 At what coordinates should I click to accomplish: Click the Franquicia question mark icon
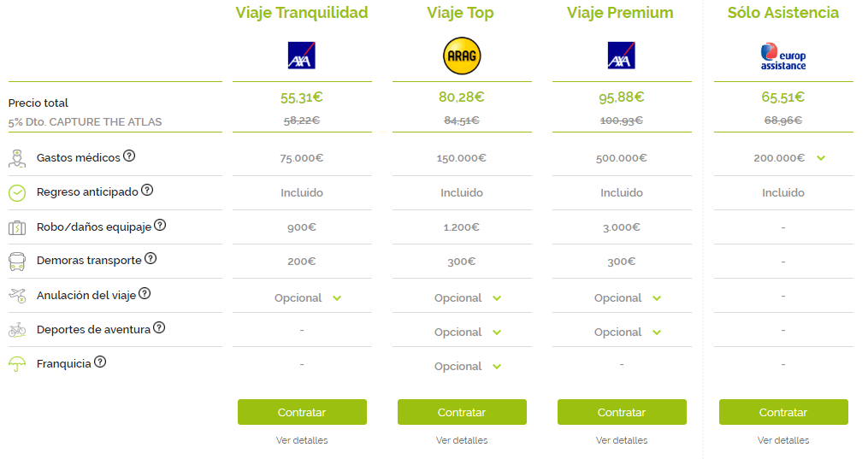click(100, 362)
